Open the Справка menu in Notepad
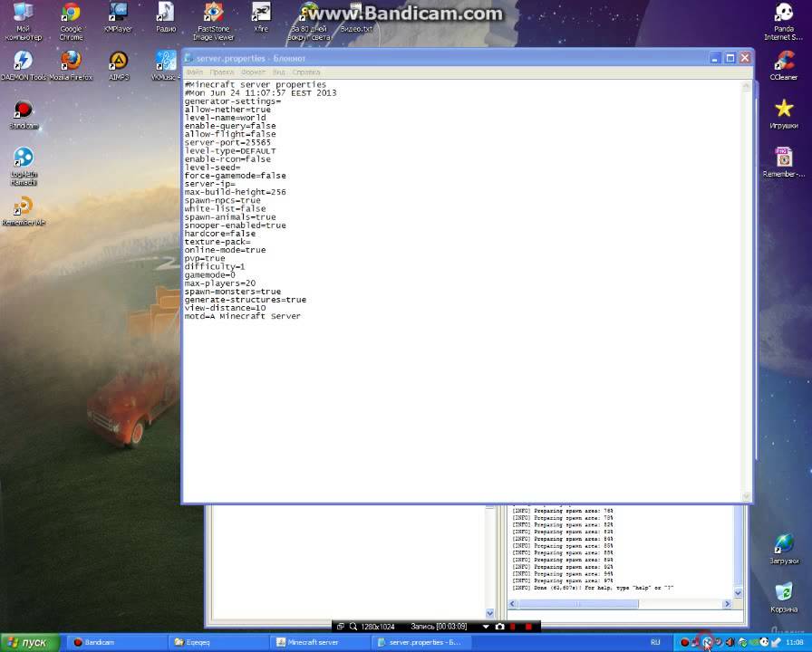Screen dimensions: 812x652 [306, 72]
